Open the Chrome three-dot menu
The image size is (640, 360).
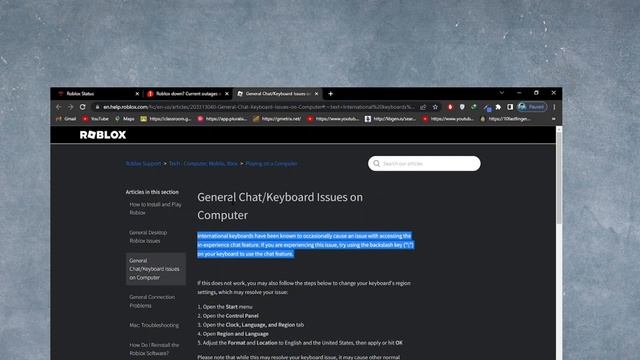[x=554, y=107]
